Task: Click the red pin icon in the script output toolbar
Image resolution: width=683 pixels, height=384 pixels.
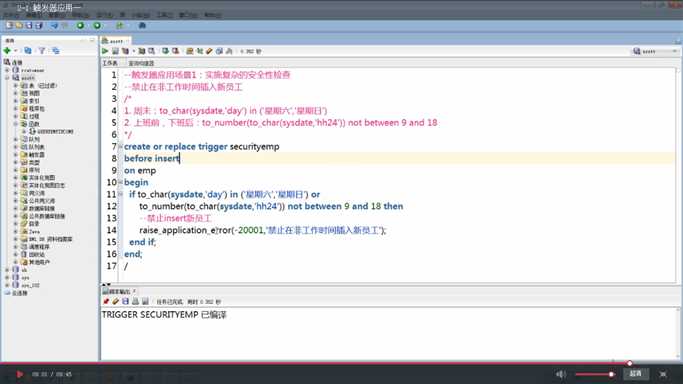Action: click(106, 301)
